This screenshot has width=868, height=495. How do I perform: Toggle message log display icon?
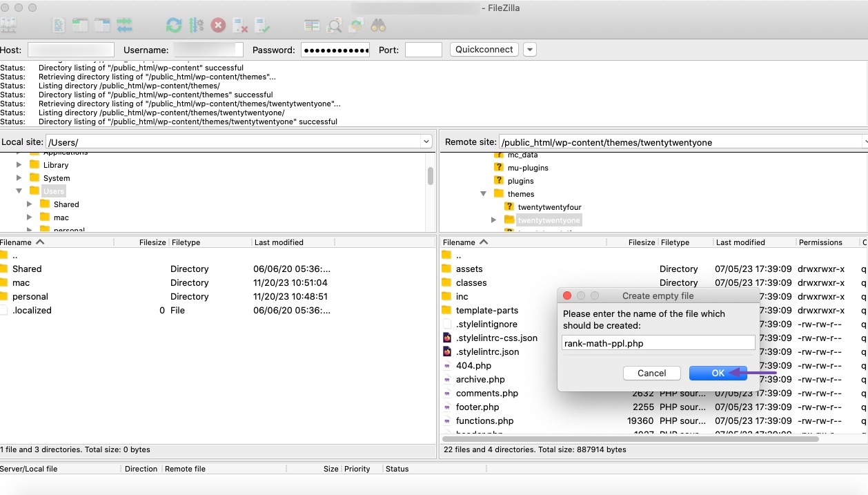[x=59, y=26]
